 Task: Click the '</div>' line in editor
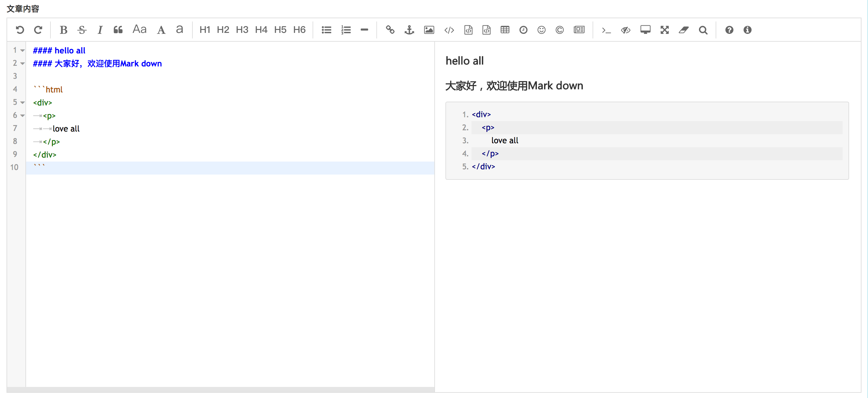[45, 155]
